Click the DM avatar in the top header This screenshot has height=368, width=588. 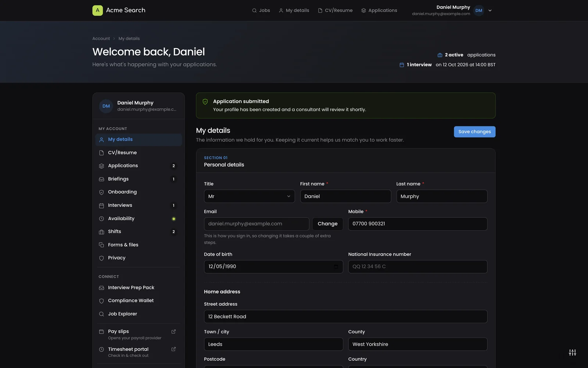(479, 11)
